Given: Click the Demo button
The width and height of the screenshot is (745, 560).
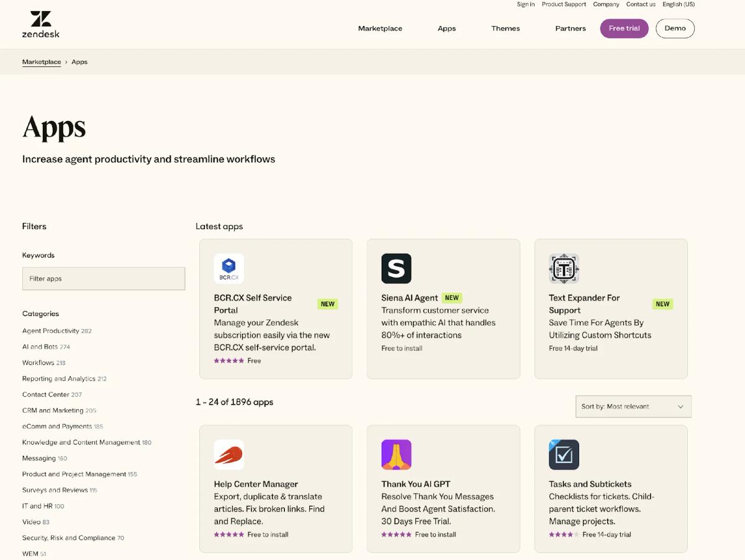Looking at the screenshot, I should [x=675, y=29].
